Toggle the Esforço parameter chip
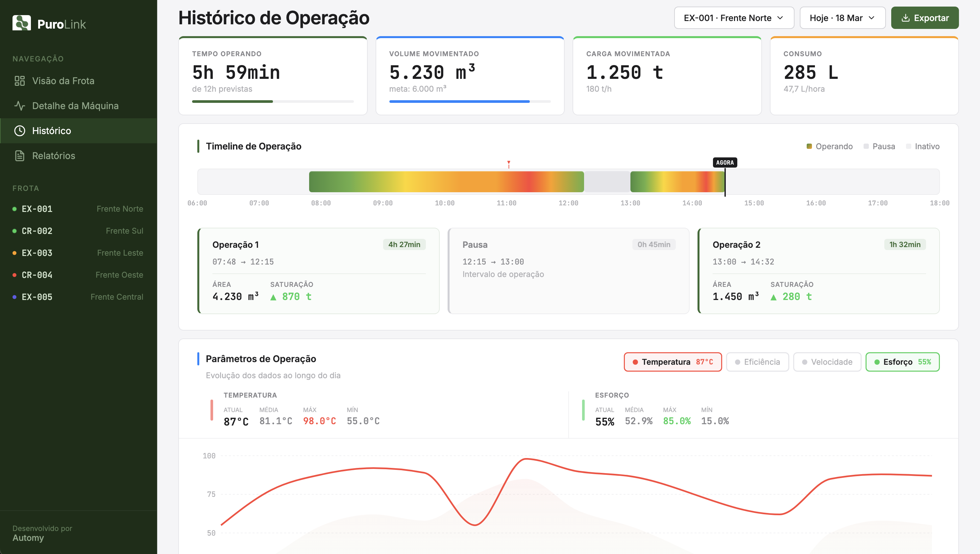The image size is (980, 554). click(x=902, y=362)
